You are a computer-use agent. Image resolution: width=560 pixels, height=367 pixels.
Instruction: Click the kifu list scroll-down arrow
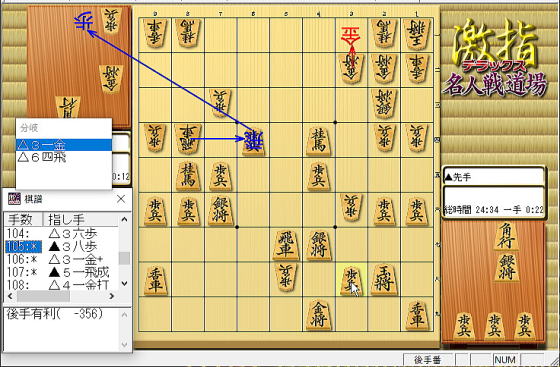[x=124, y=283]
